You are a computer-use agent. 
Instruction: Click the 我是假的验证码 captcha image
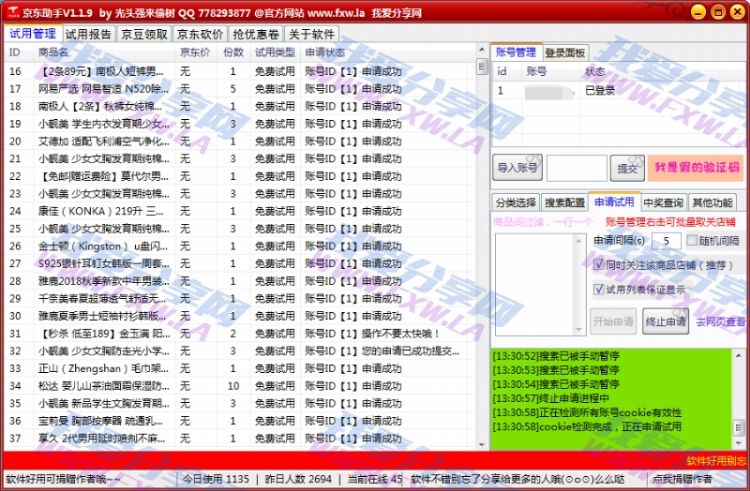pos(696,167)
